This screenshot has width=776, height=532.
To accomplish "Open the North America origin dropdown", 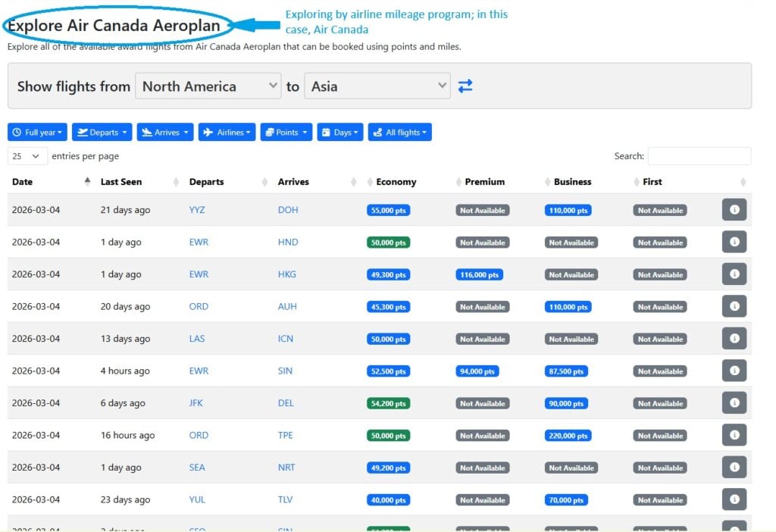I will (208, 86).
